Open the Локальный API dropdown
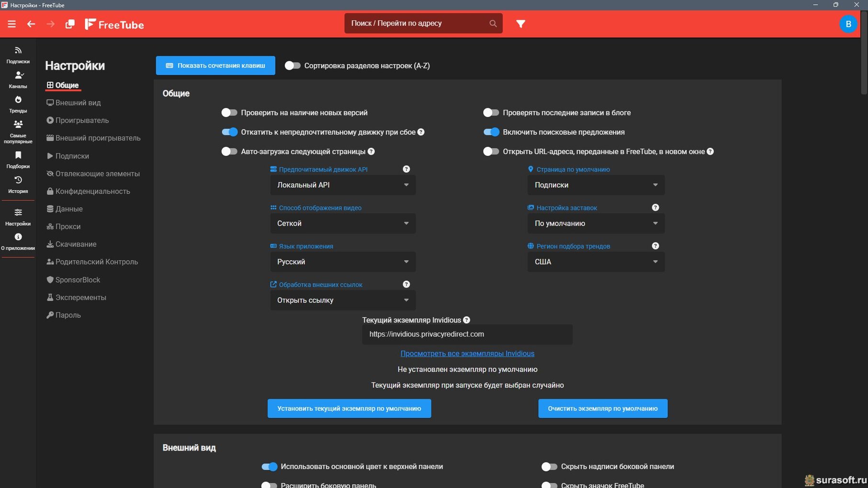Image resolution: width=868 pixels, height=488 pixels. coord(343,185)
